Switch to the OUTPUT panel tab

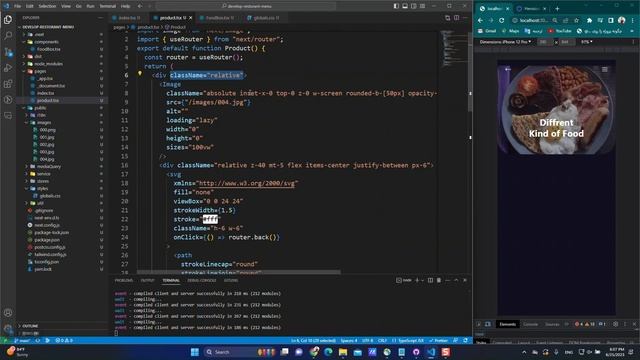click(x=147, y=280)
